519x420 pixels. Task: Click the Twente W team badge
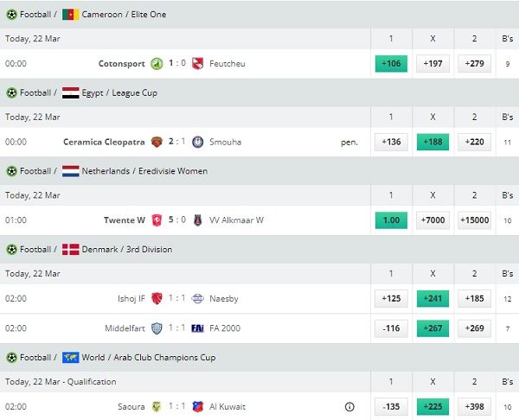157,220
